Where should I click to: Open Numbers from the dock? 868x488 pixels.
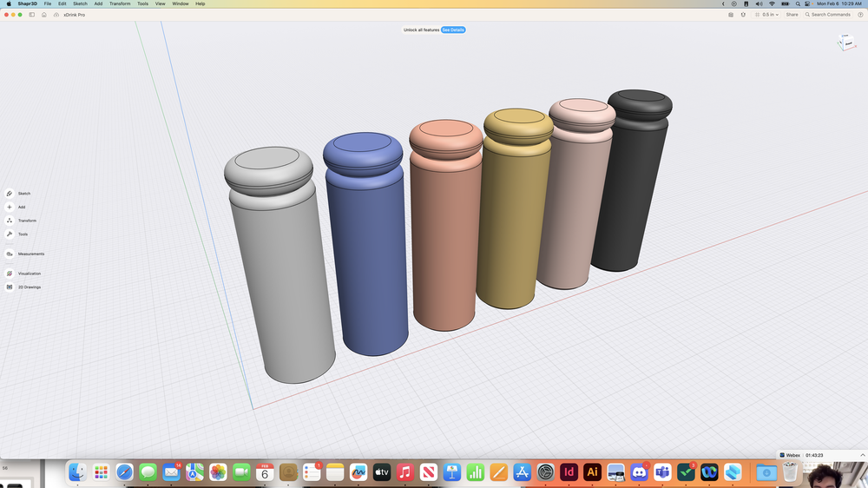click(476, 472)
